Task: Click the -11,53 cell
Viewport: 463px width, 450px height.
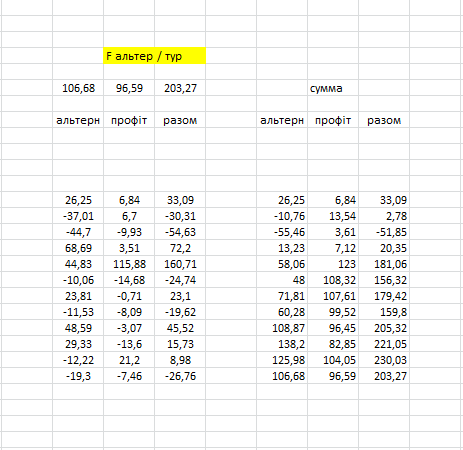Action: pos(78,312)
